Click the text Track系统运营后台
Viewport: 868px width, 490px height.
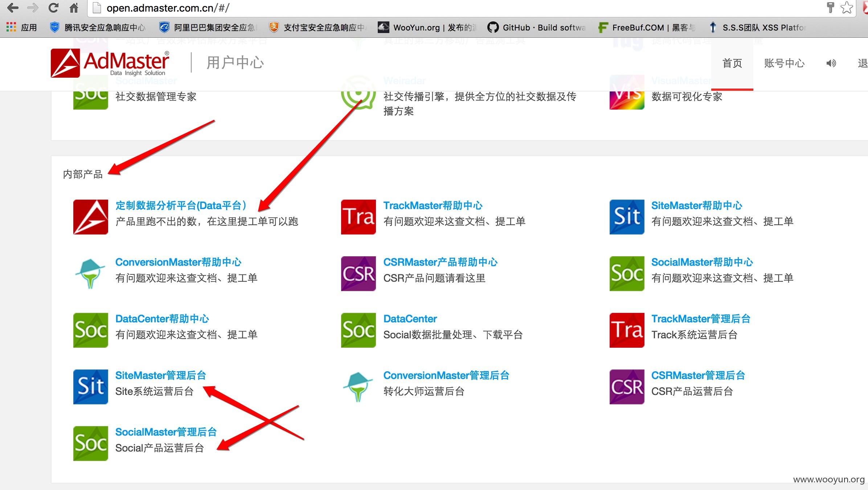pos(695,335)
